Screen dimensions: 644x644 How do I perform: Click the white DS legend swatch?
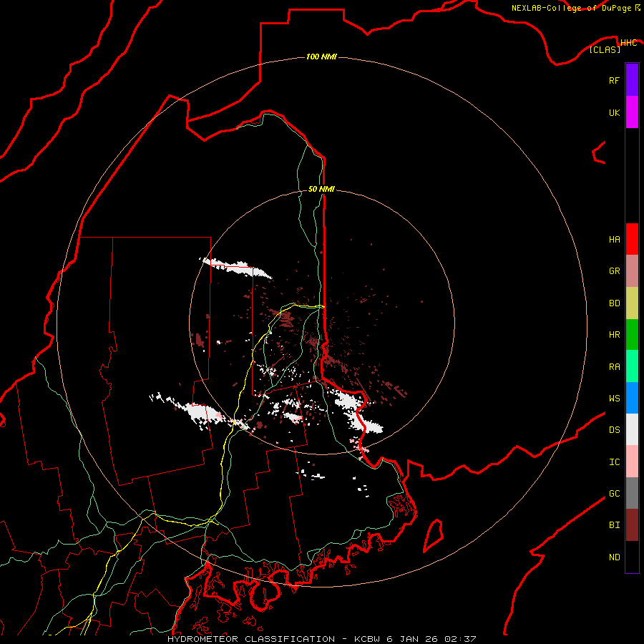click(x=632, y=429)
